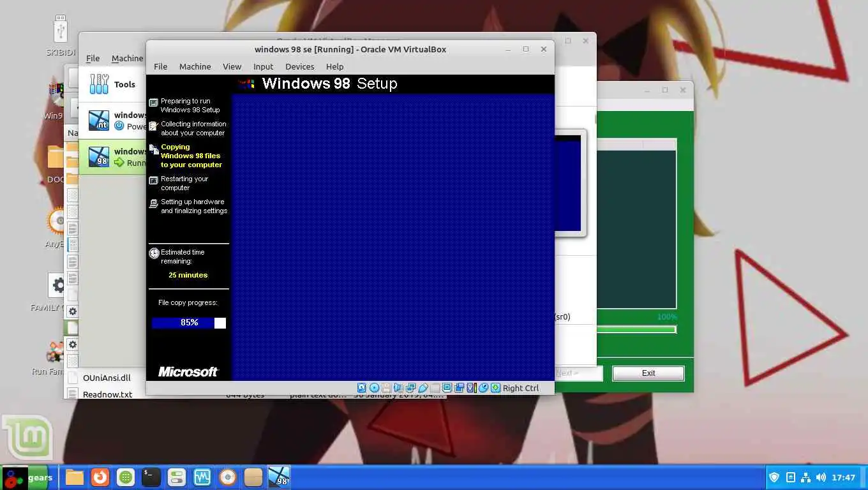Click the Right Ctrl host key label
The height and width of the screenshot is (490, 868).
pyautogui.click(x=521, y=388)
